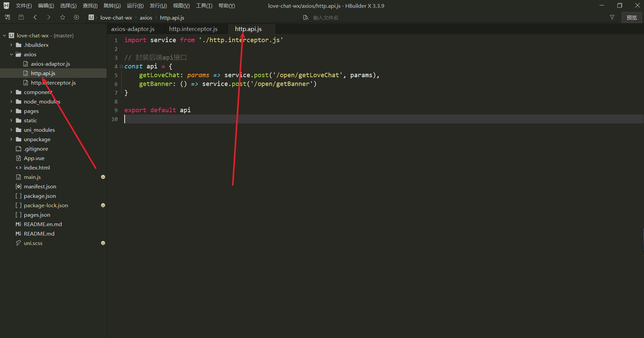This screenshot has width=644, height=338.
Task: Click the manifest.json file icon
Action: click(x=19, y=186)
